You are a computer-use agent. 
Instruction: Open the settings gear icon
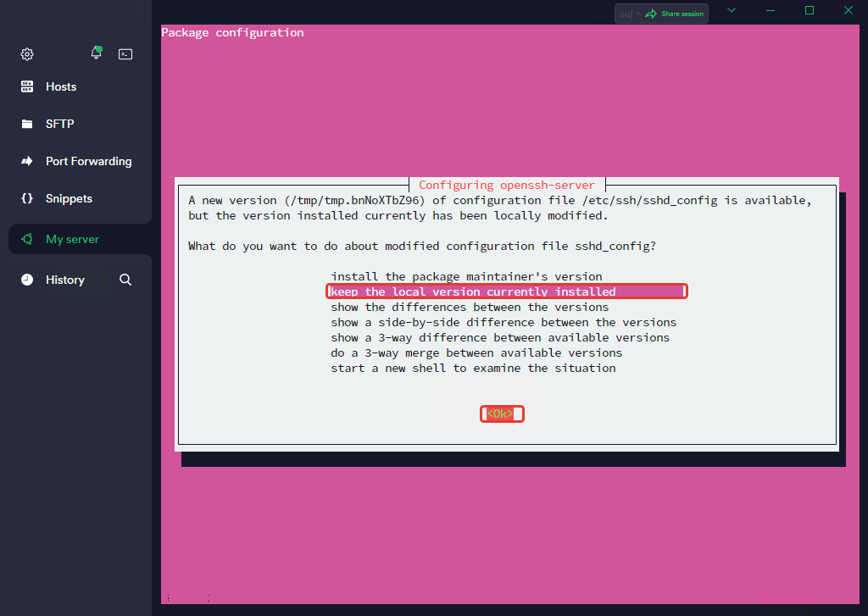27,54
